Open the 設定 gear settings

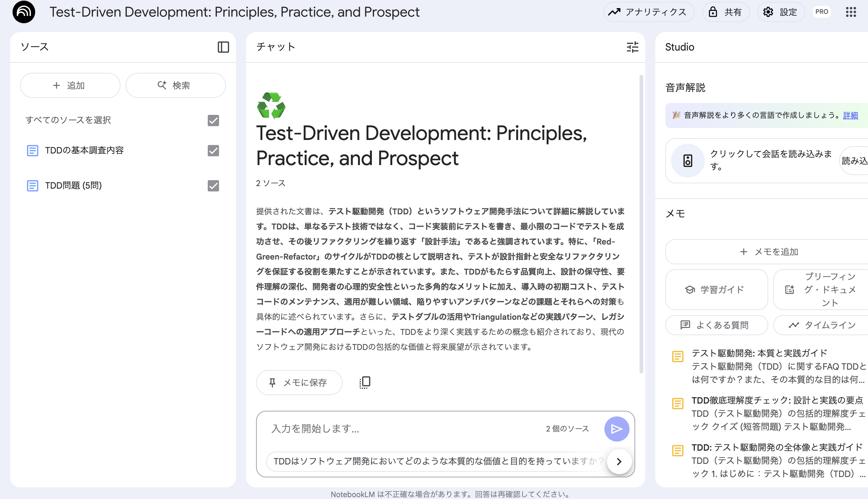click(x=781, y=12)
